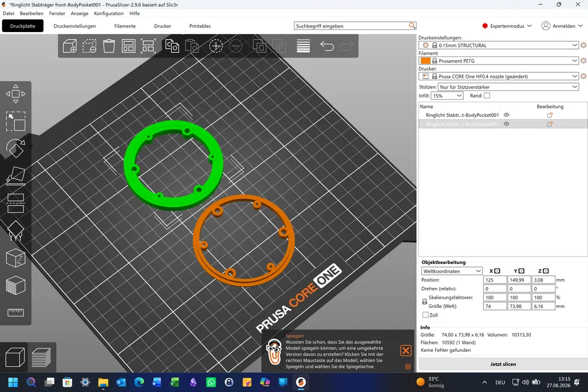Image resolution: width=588 pixels, height=392 pixels.
Task: Click the Split to parts icon
Action: click(x=280, y=46)
